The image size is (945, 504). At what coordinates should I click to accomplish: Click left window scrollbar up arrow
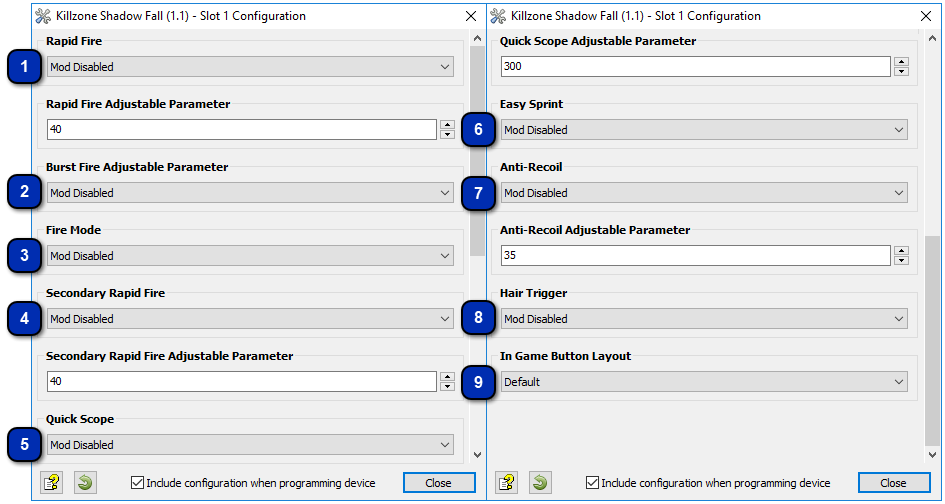point(477,38)
